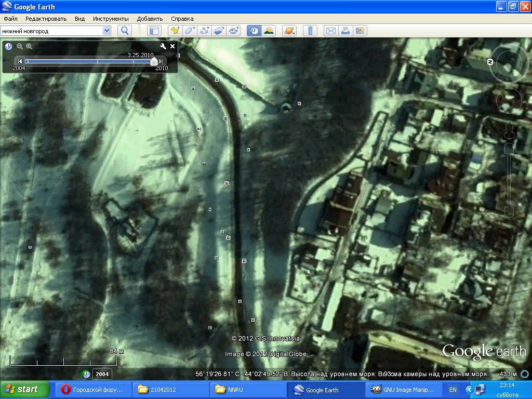Click the historical imagery time slider track
The width and height of the screenshot is (532, 399).
point(88,61)
